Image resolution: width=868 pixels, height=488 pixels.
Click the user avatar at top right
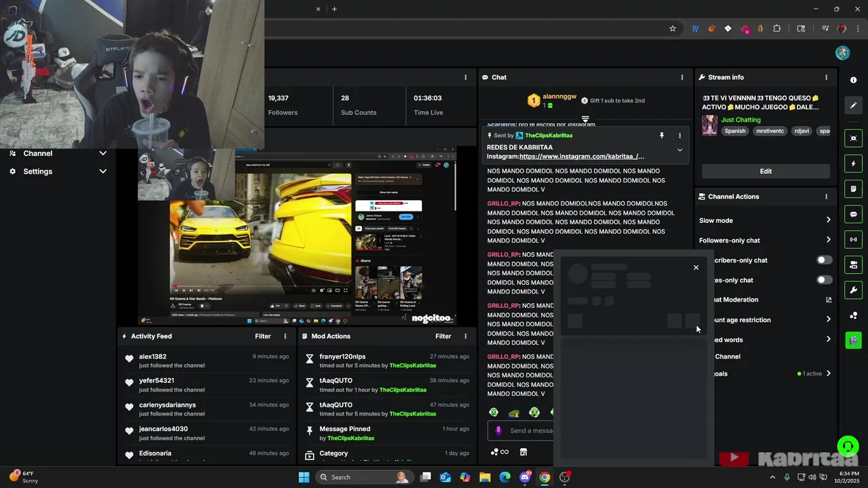(843, 53)
